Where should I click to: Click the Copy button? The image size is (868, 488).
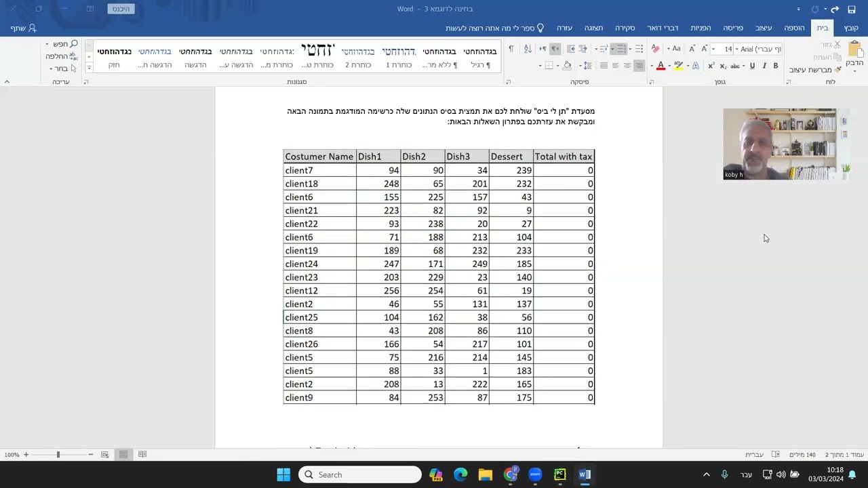click(827, 57)
